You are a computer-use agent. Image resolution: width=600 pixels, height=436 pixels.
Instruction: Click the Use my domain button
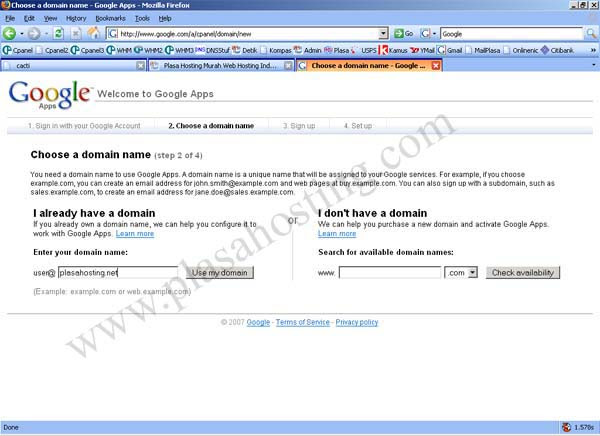point(220,273)
